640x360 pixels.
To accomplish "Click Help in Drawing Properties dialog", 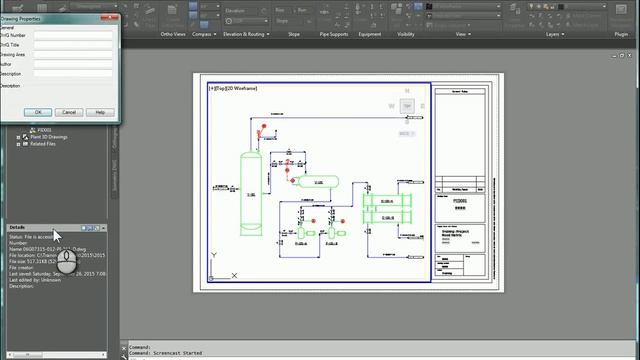I will [100, 112].
